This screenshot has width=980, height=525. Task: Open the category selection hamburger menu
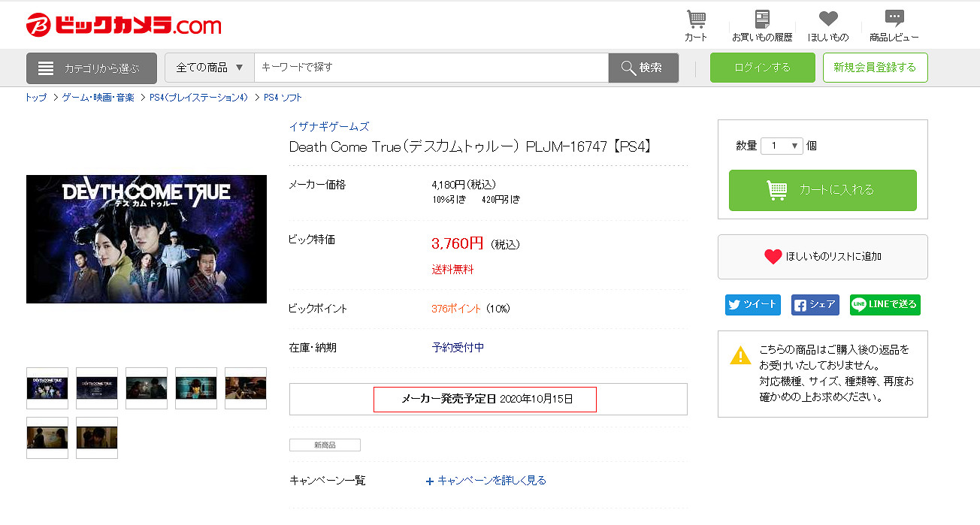pos(92,68)
